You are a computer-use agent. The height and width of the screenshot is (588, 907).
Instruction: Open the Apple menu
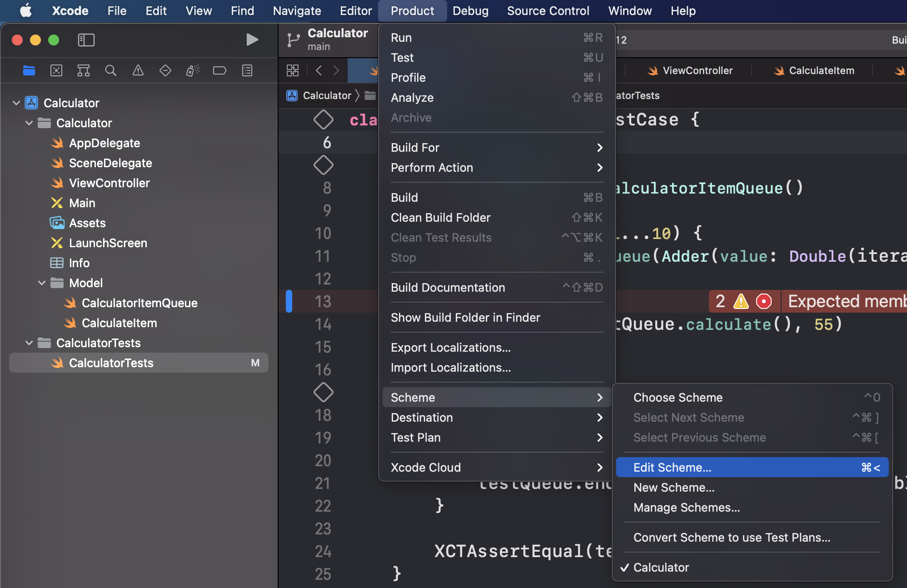[x=26, y=10]
